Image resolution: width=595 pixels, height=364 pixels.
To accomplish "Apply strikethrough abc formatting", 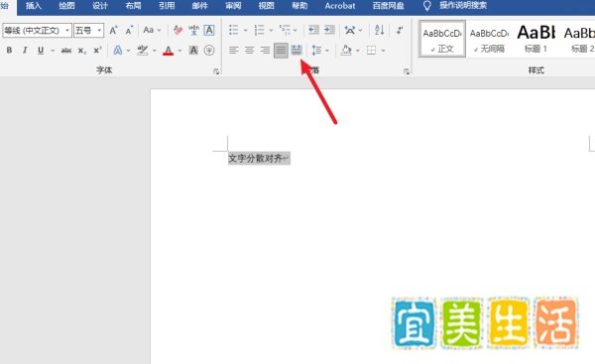I will pos(66,51).
